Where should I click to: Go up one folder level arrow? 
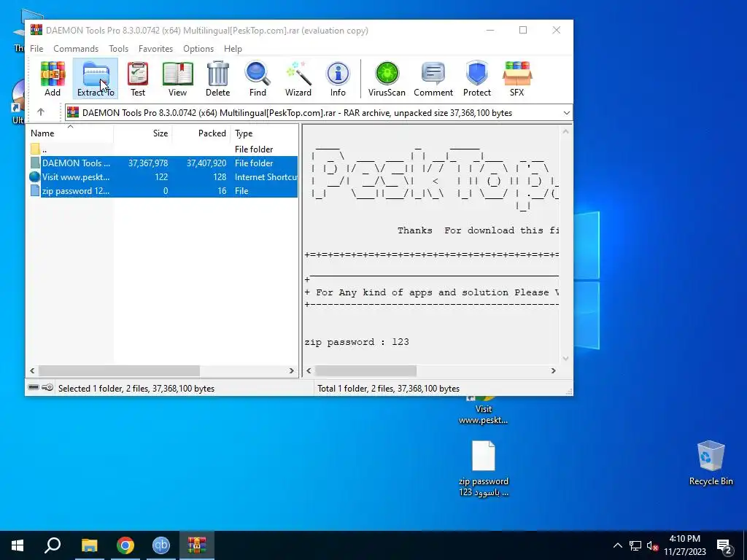[x=41, y=112]
